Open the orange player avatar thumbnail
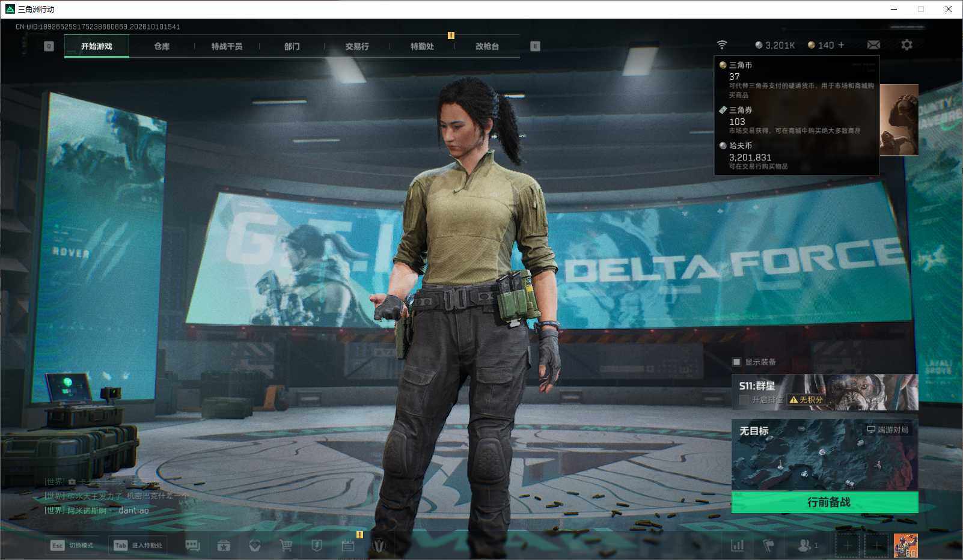Viewport: 963px width, 560px height. (906, 546)
